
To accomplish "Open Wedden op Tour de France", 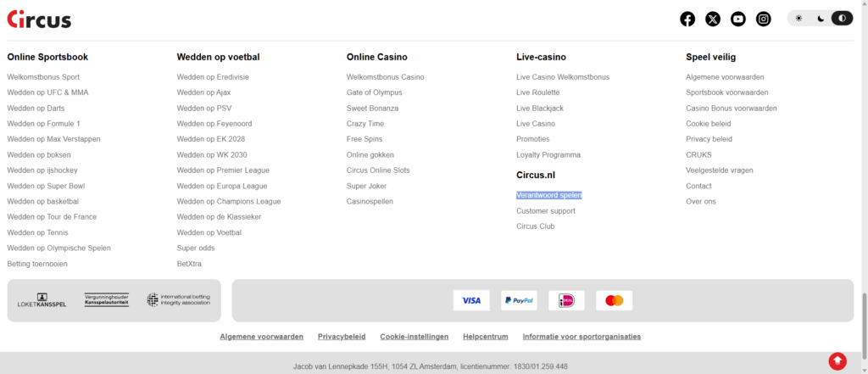I will click(52, 216).
